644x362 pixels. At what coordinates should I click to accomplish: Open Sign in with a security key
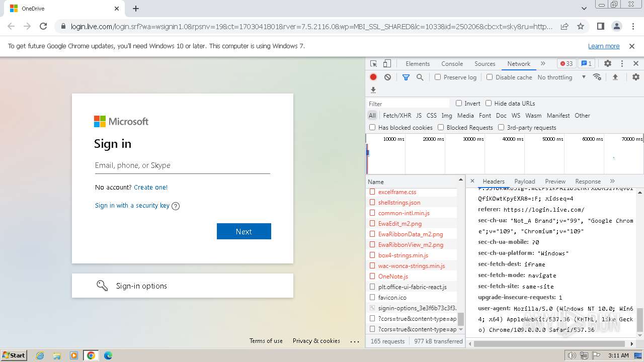click(132, 205)
